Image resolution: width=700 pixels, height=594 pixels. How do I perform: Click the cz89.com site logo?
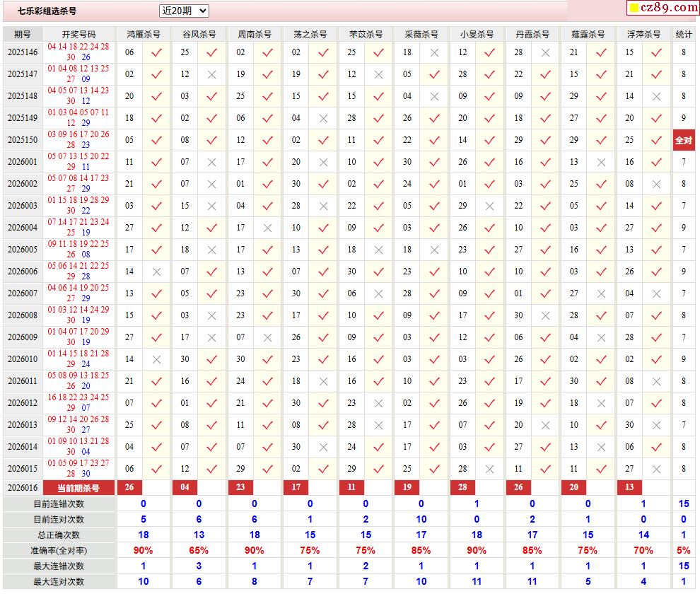663,8
